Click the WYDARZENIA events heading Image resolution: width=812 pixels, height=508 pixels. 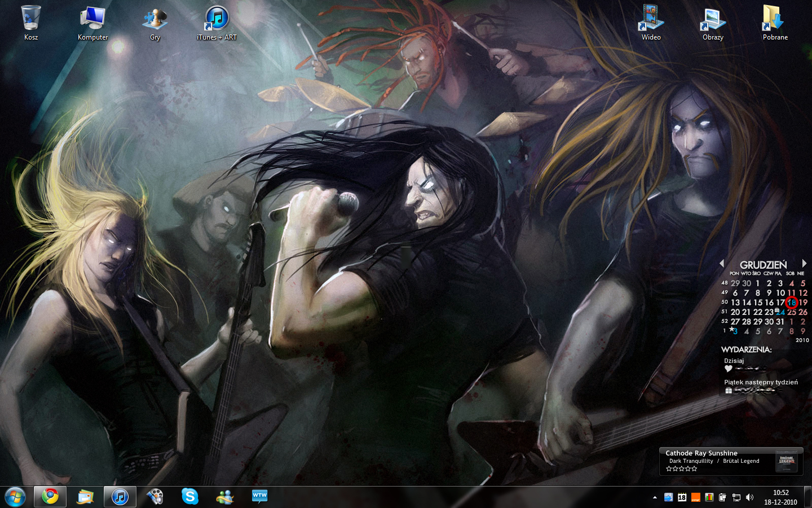click(746, 349)
